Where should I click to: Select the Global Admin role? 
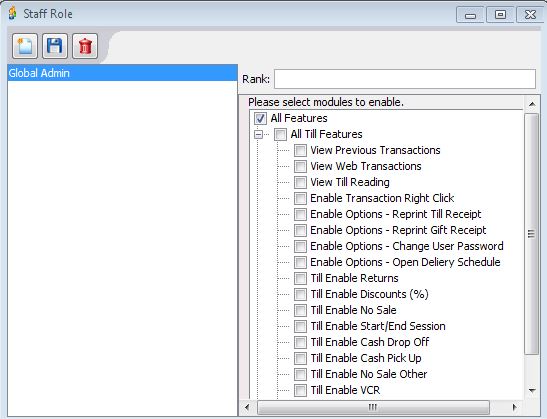pos(122,73)
